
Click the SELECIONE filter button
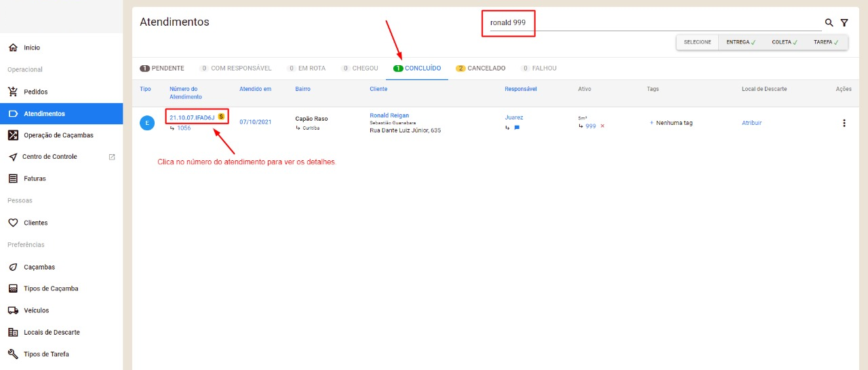[x=697, y=42]
